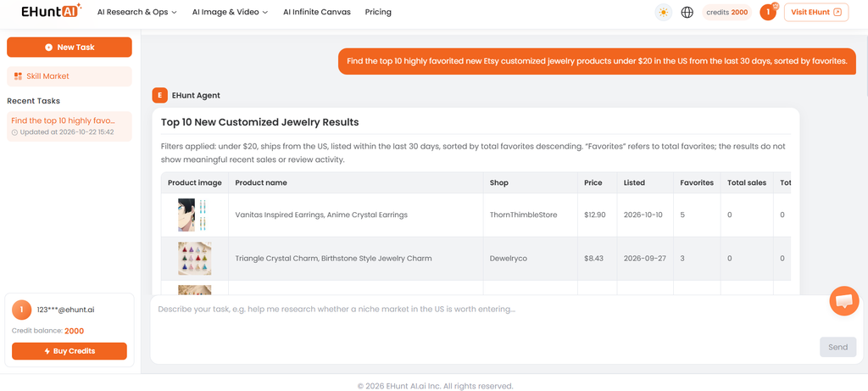Expand the AI Research & Ops menu

tap(136, 12)
